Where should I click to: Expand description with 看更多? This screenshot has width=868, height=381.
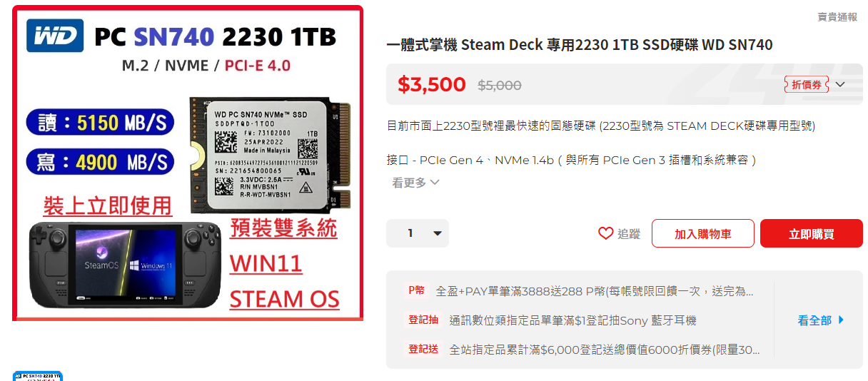415,183
